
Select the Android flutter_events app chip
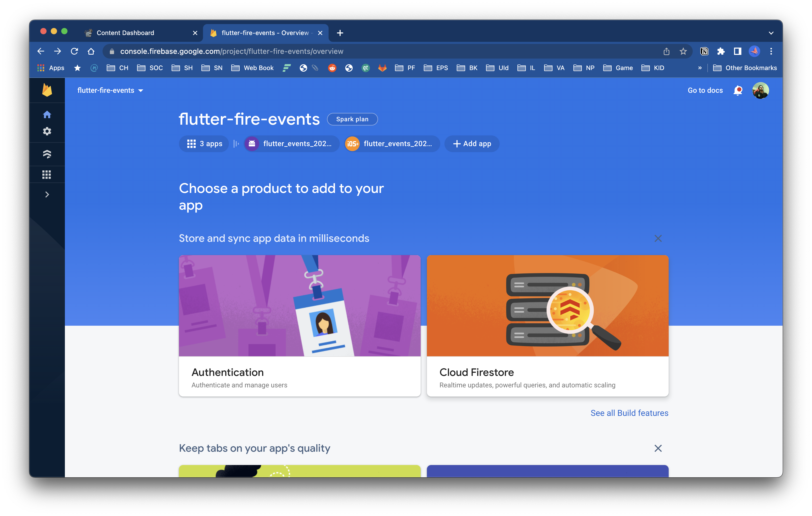coord(292,144)
